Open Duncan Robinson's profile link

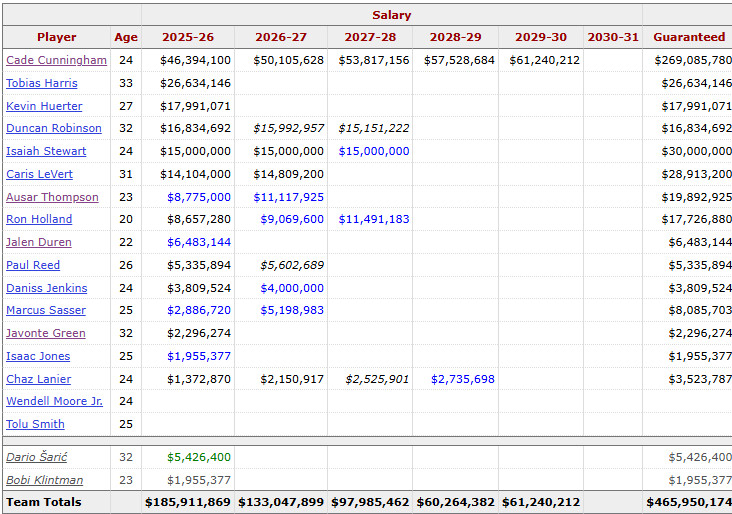(x=54, y=128)
